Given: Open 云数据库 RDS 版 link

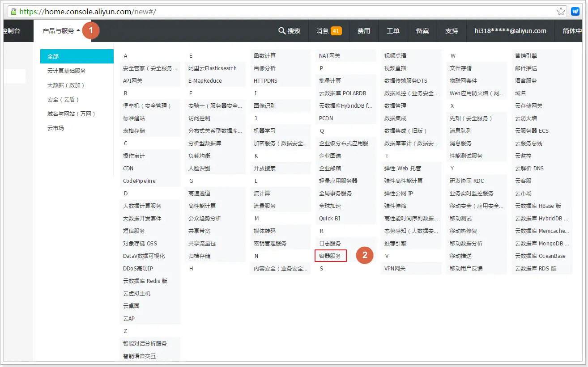Looking at the screenshot, I should (x=536, y=269).
